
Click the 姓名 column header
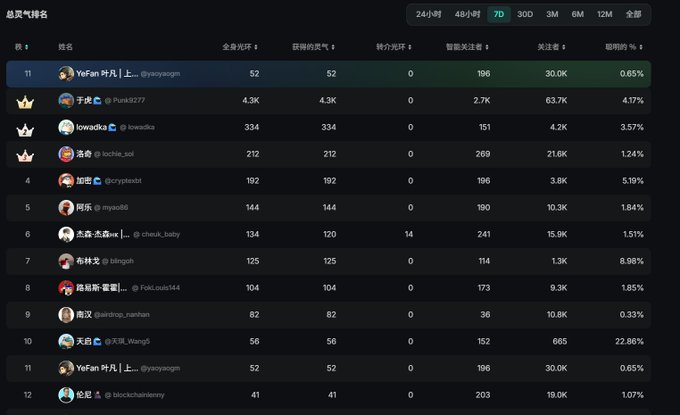[x=65, y=47]
